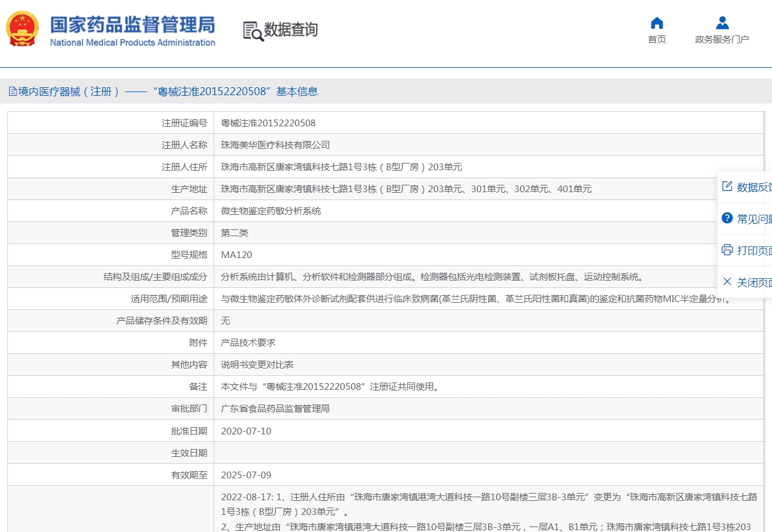This screenshot has height=532, width=772.
Task: Click the 产品储存条件及有效期 label
Action: [162, 321]
